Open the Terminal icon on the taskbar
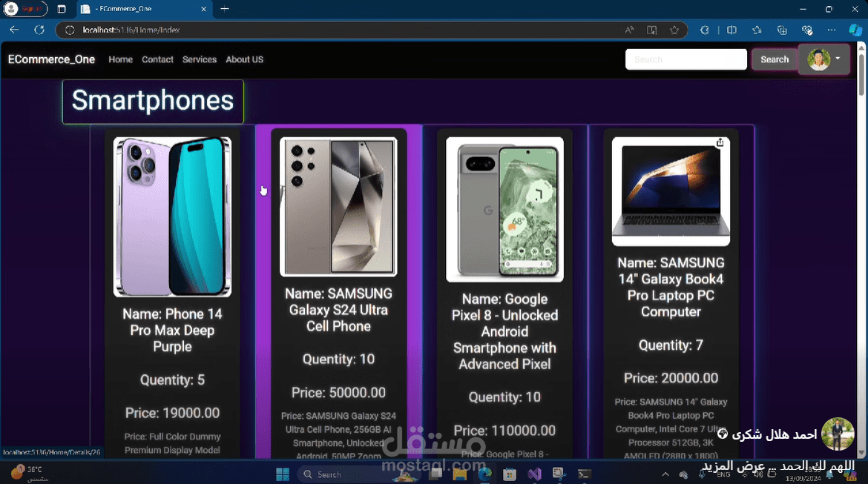Viewport: 868px width, 484px height. [584, 474]
